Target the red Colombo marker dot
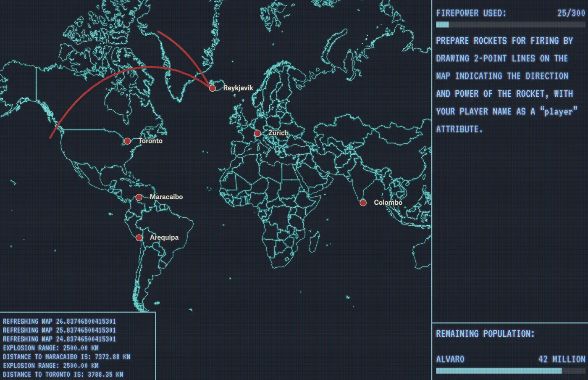Image resolution: width=588 pixels, height=380 pixels. click(363, 203)
